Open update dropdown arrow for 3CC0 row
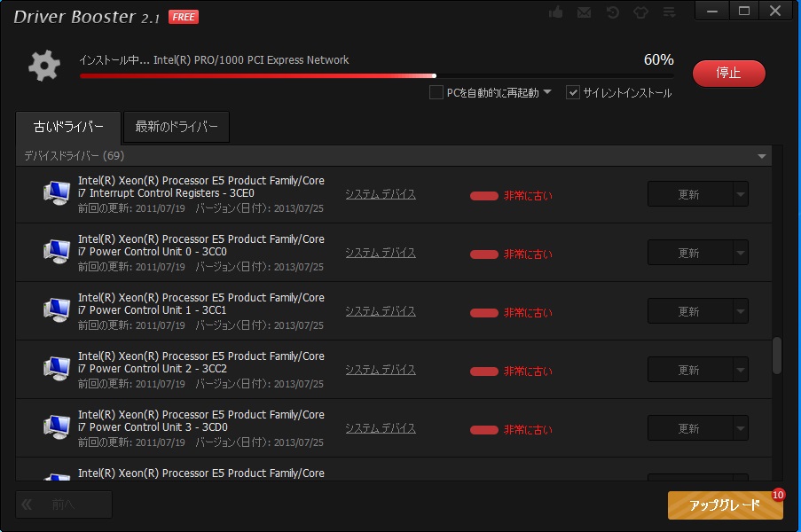 pyautogui.click(x=741, y=253)
